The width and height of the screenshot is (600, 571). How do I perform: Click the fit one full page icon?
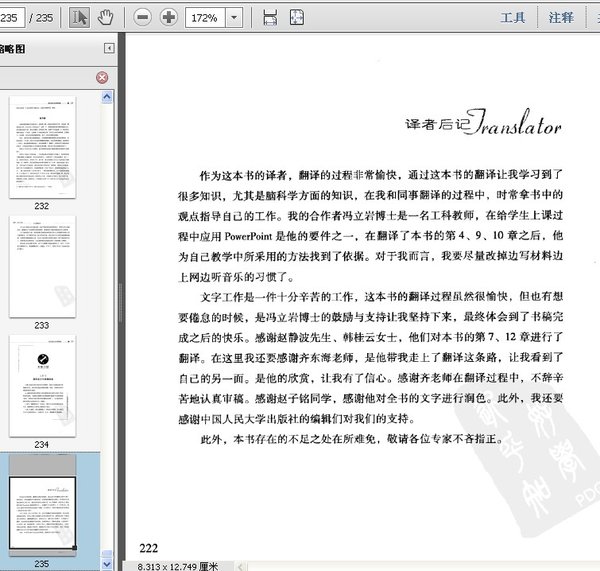click(x=297, y=18)
